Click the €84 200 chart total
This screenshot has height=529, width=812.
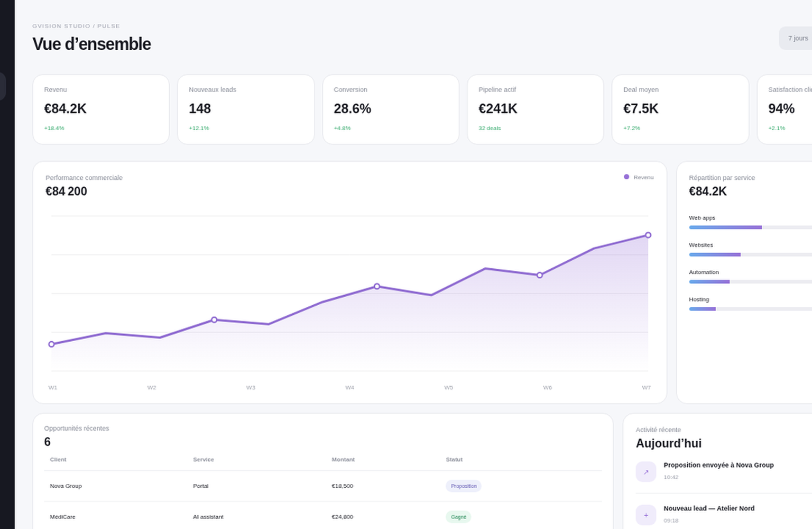[66, 191]
